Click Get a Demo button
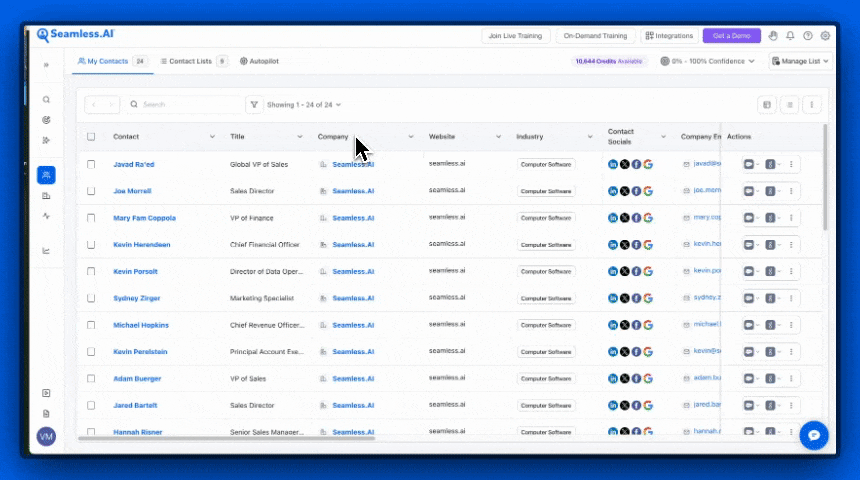Viewport: 860px width, 480px height. (732, 36)
